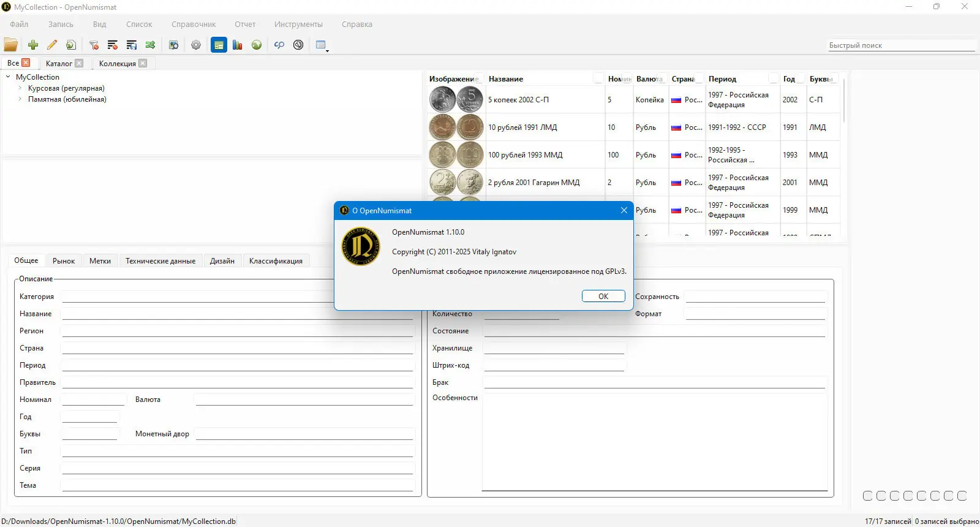Select the Метки details tab

pyautogui.click(x=100, y=260)
